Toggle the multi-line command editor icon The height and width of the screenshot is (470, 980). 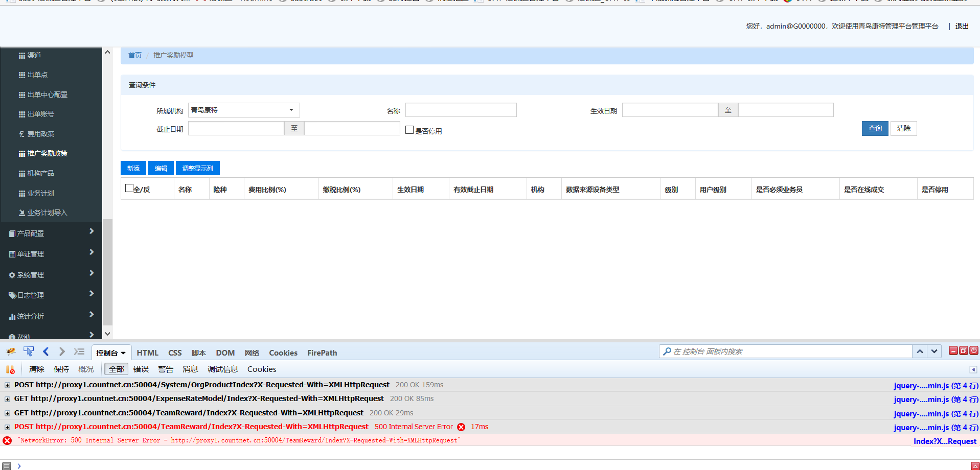(975, 465)
